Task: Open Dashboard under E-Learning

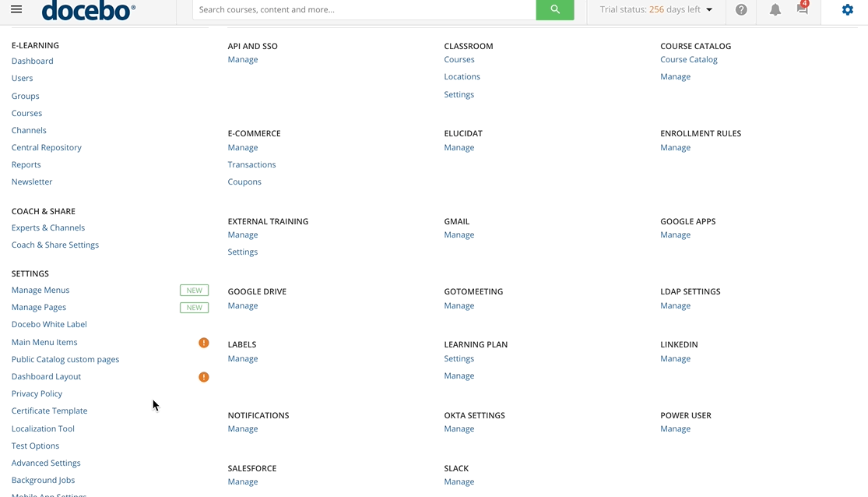Action: 33,61
